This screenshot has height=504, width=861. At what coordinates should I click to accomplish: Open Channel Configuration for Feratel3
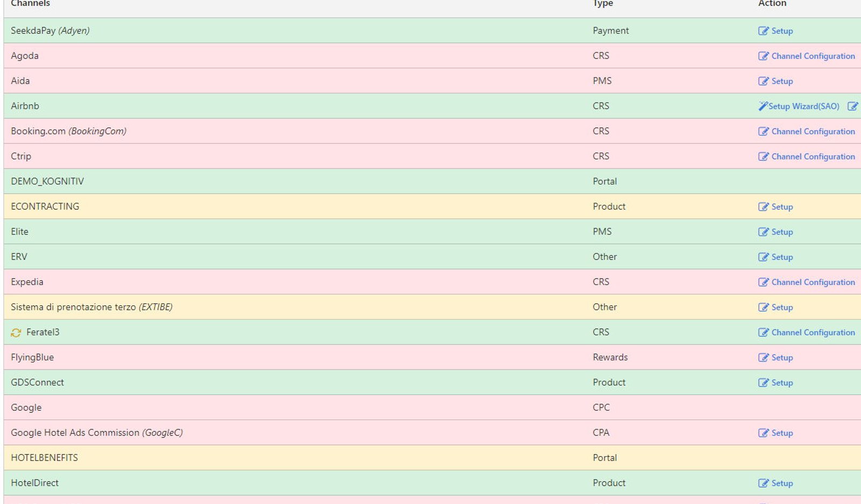[x=813, y=332]
